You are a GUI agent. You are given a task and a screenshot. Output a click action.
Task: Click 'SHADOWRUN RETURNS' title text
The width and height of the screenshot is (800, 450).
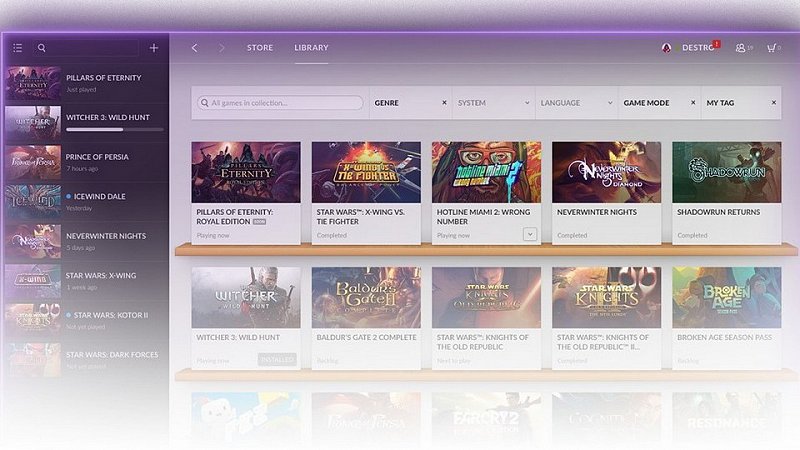718,212
